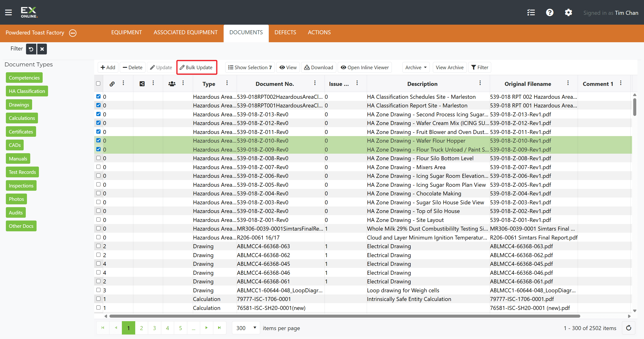Open the task checklist icon in header
644x339 pixels.
(x=531, y=12)
